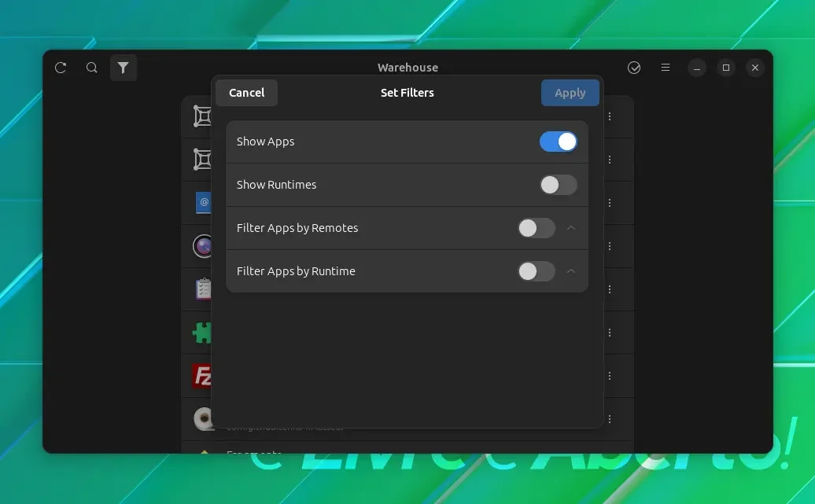Click the funnel filter icon
The image size is (815, 504).
point(124,68)
